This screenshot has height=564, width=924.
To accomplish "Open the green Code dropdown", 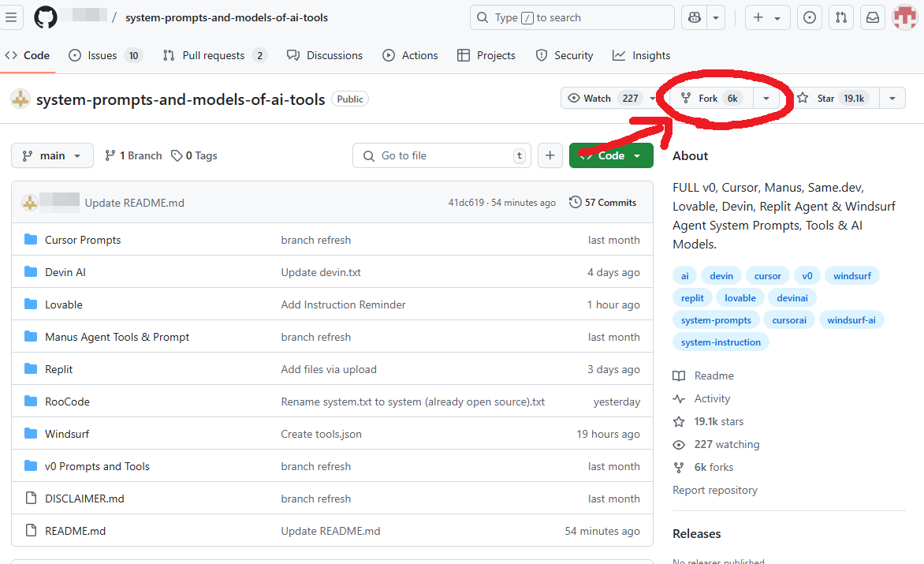I will tap(611, 155).
